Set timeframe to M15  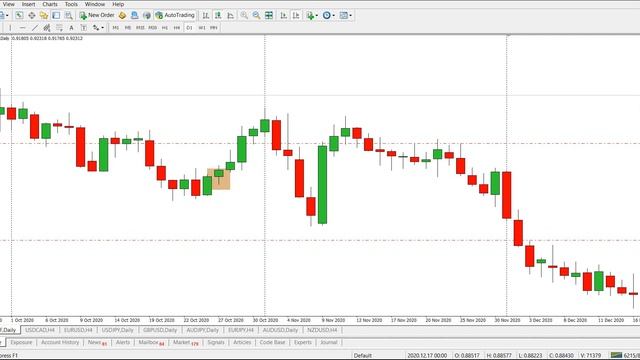click(x=140, y=28)
